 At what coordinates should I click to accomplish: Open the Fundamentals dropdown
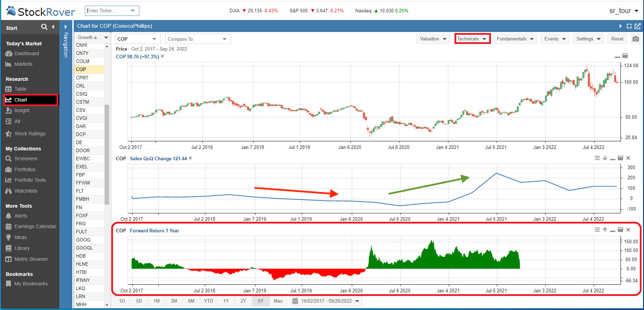(x=515, y=39)
